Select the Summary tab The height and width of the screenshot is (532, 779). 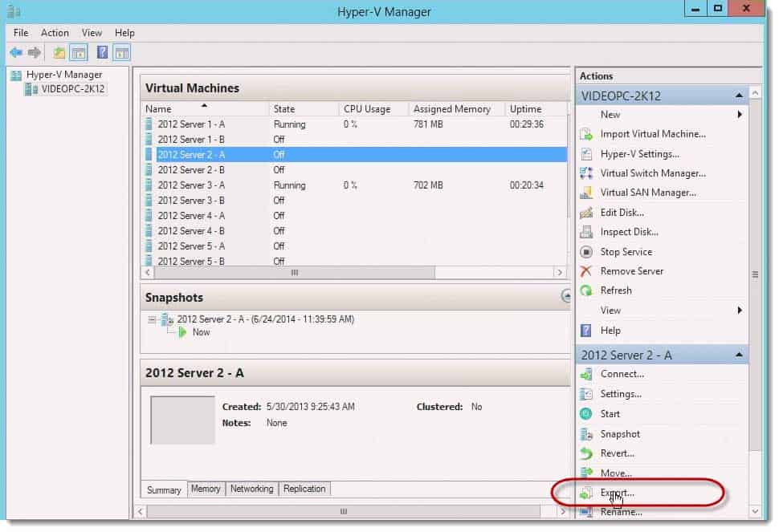pyautogui.click(x=164, y=489)
